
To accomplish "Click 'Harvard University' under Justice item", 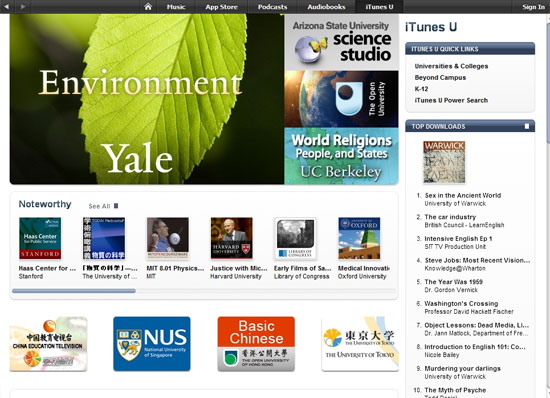I will coord(236,276).
